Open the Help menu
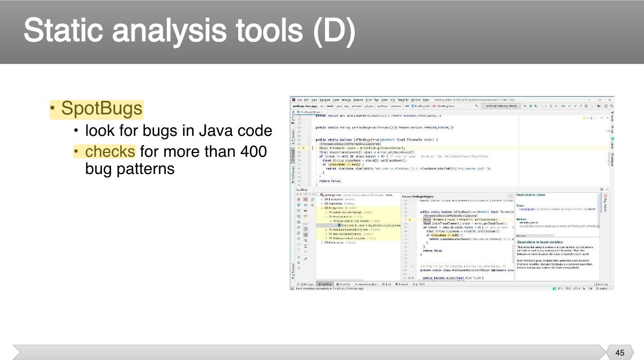 click(426, 100)
